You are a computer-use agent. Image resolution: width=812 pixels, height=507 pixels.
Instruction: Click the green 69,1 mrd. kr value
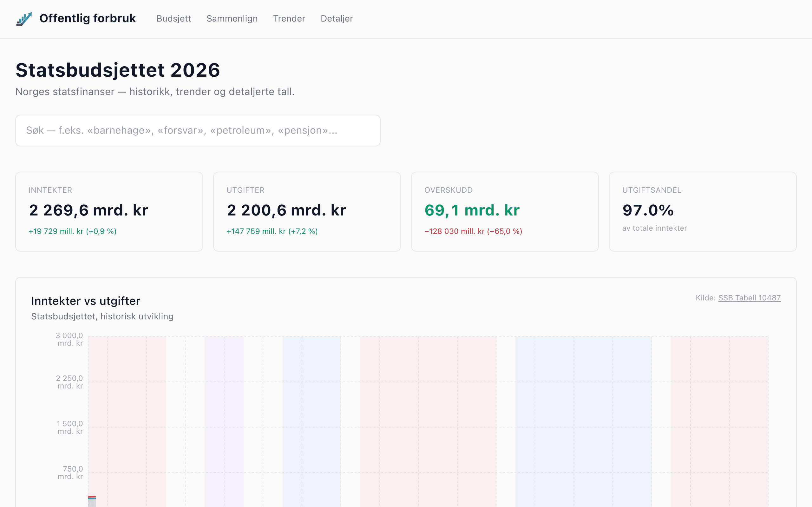coord(472,211)
